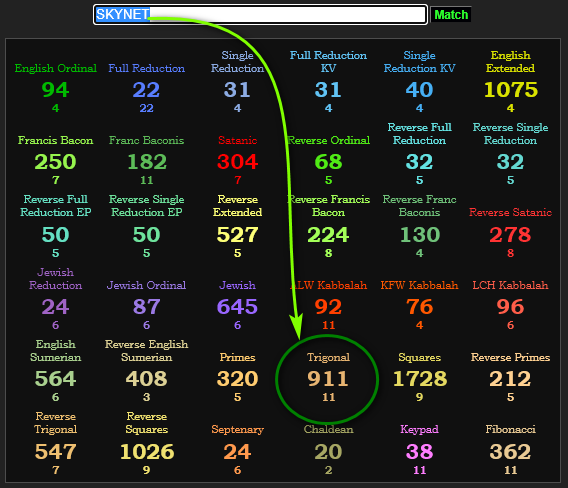Screen dimensions: 568x488
Task: Click the Septenary value 24
Action: point(237,451)
